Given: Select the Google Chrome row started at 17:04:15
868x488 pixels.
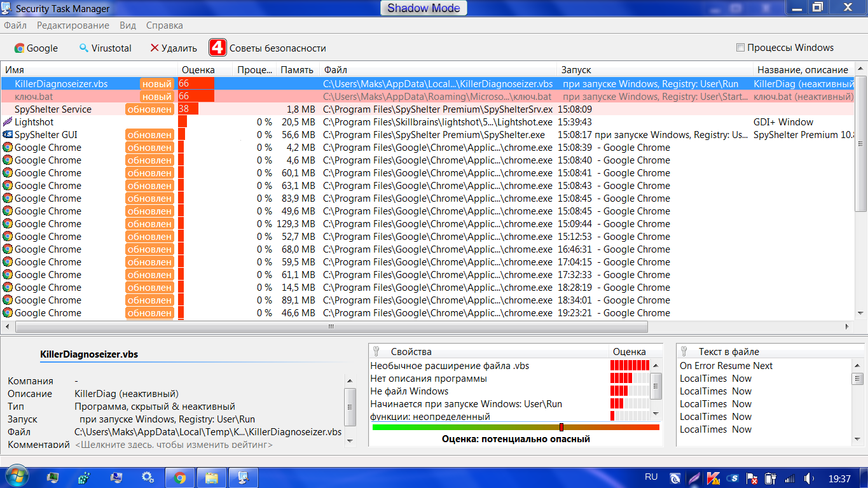Looking at the screenshot, I should pos(428,262).
